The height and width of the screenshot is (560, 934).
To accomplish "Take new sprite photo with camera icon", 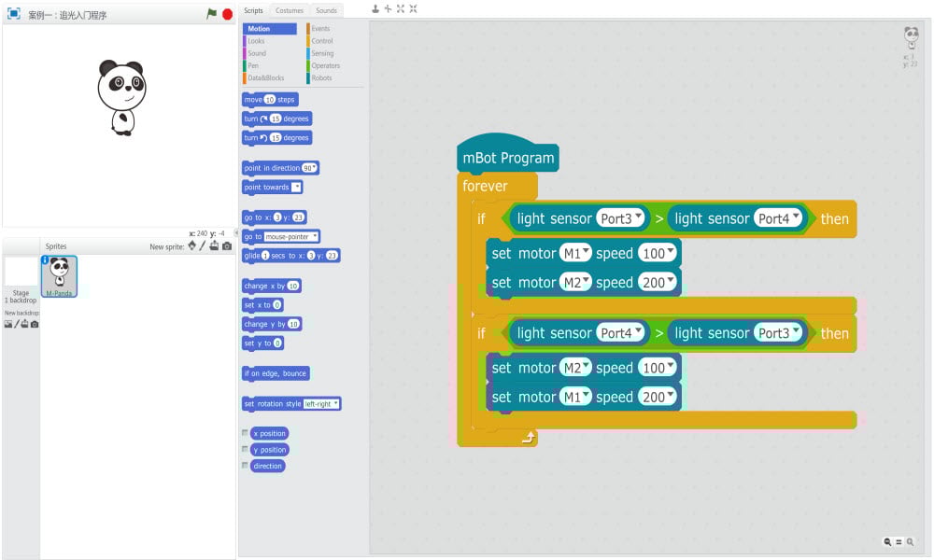I will pyautogui.click(x=226, y=246).
